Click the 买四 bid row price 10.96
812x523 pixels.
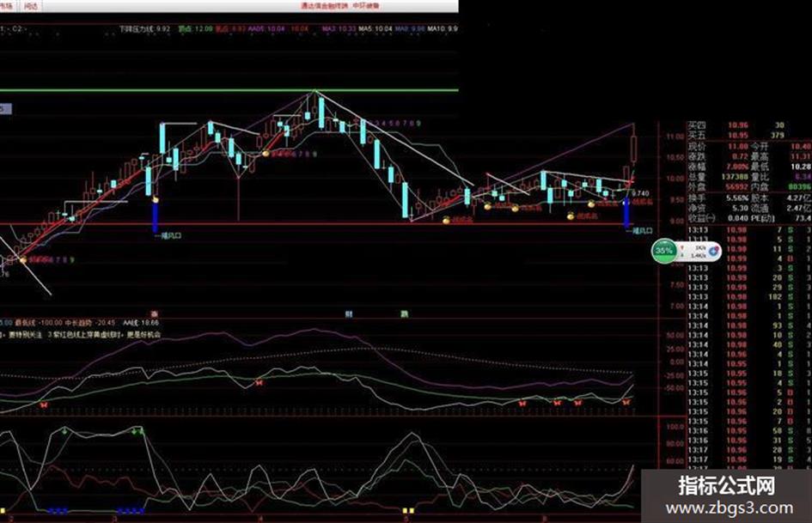(737, 125)
